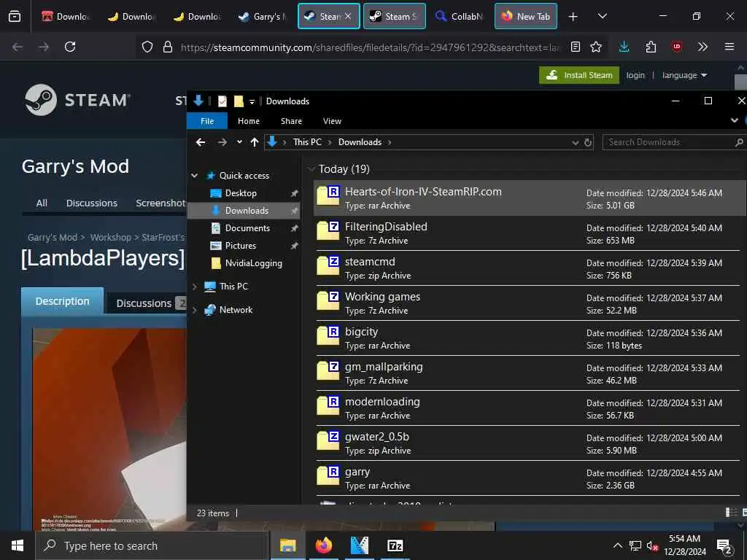
Task: Switch to the New Tab browser tab
Action: 525,17
